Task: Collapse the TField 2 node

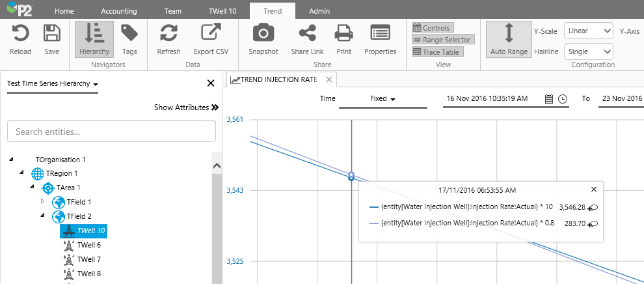Action: tap(42, 216)
